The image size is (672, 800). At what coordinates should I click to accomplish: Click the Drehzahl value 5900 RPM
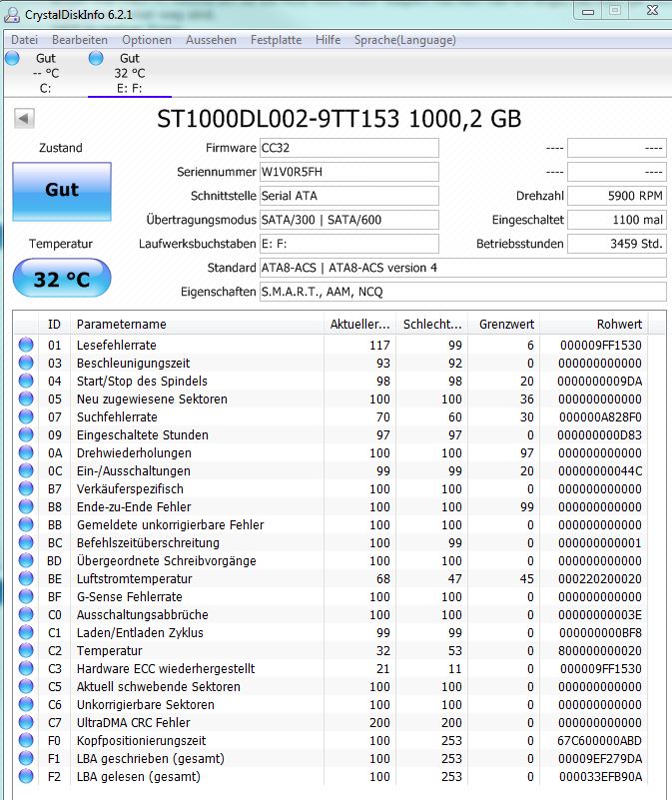click(x=617, y=196)
